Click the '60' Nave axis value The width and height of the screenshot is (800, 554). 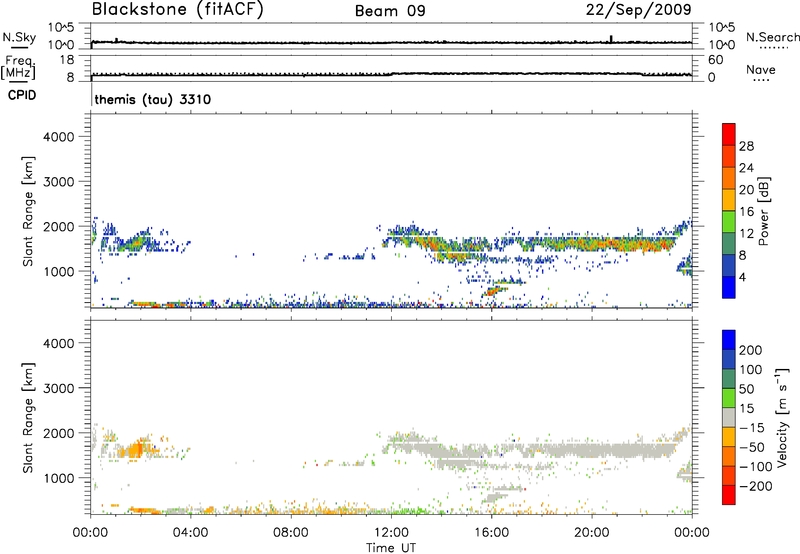[x=715, y=60]
